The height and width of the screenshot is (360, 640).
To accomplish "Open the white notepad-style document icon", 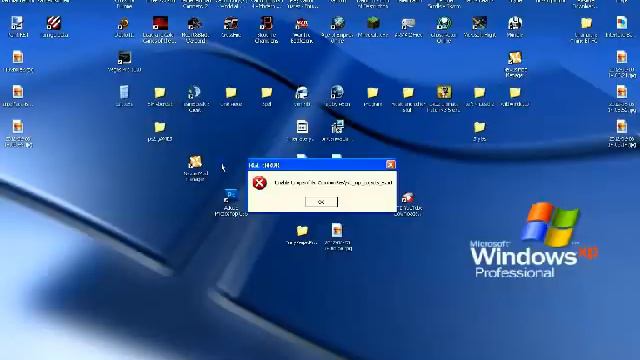I will coord(302,127).
